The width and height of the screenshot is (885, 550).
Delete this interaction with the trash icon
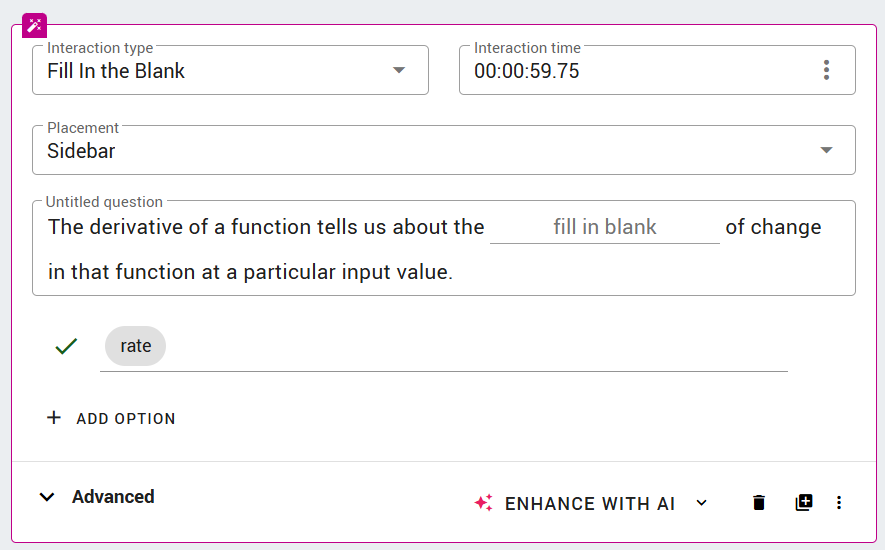click(x=759, y=502)
